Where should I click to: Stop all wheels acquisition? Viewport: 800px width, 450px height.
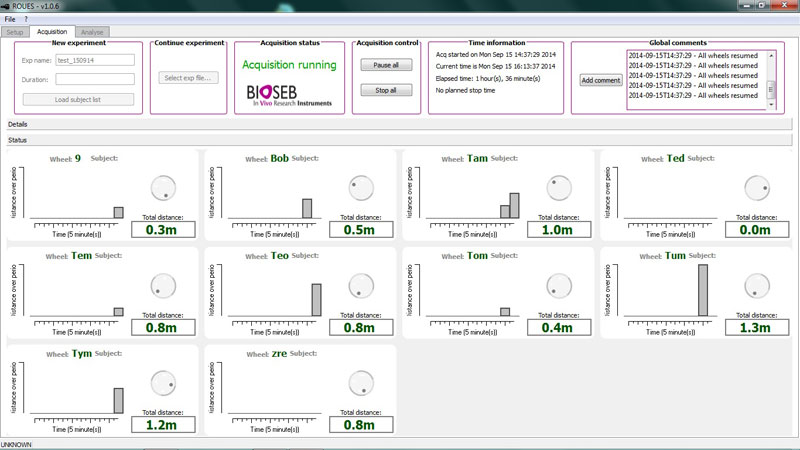pyautogui.click(x=386, y=90)
